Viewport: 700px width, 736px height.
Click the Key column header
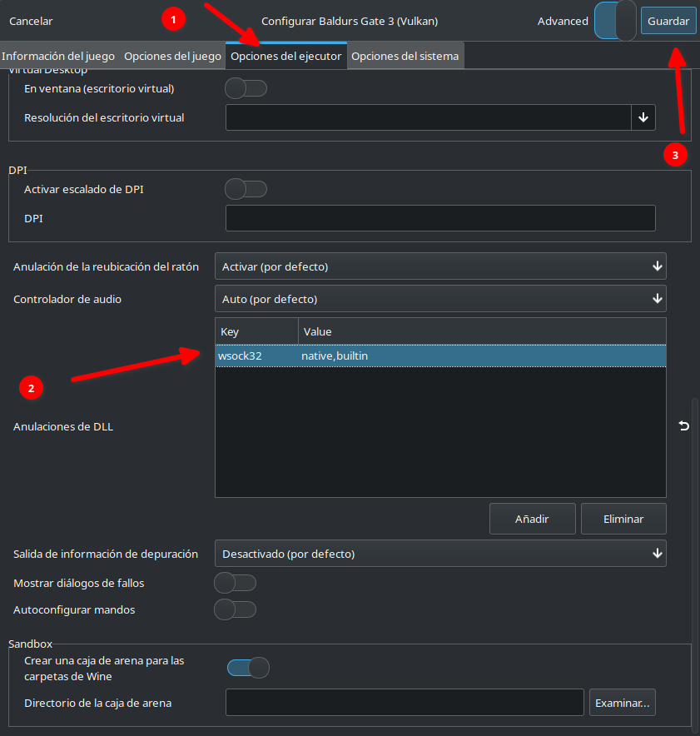point(256,331)
